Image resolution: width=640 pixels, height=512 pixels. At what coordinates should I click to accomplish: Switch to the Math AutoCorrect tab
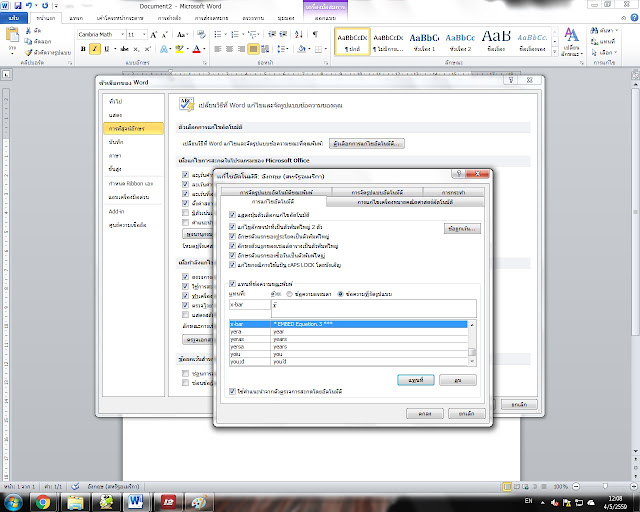405,202
